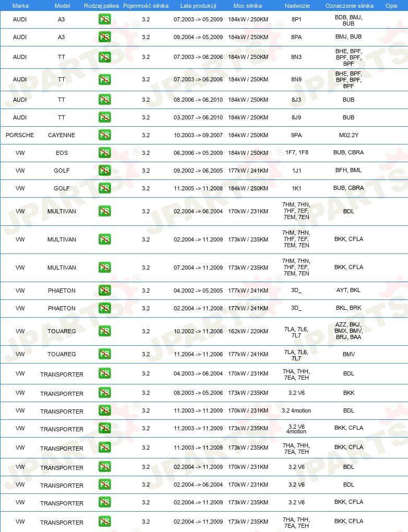This screenshot has width=408, height=532.
Task: Click body code 8N3
Action: tap(296, 57)
